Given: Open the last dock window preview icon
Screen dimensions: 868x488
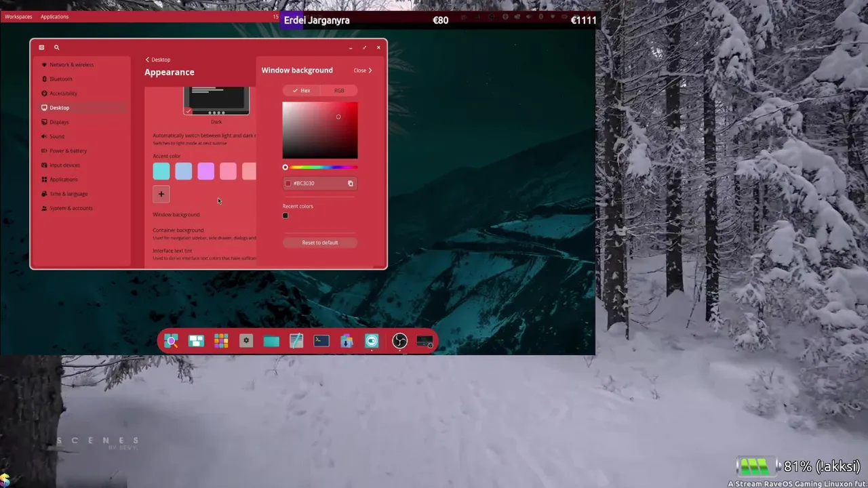Looking at the screenshot, I should [x=425, y=341].
